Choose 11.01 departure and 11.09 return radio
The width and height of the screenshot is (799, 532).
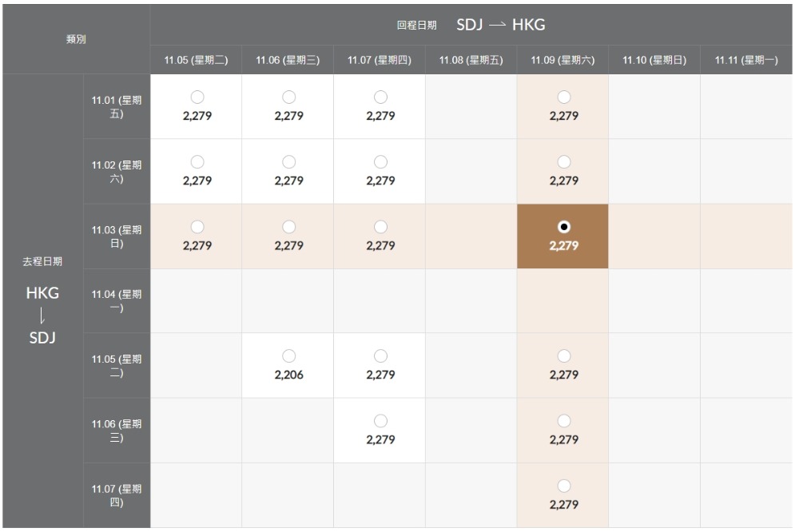(563, 97)
